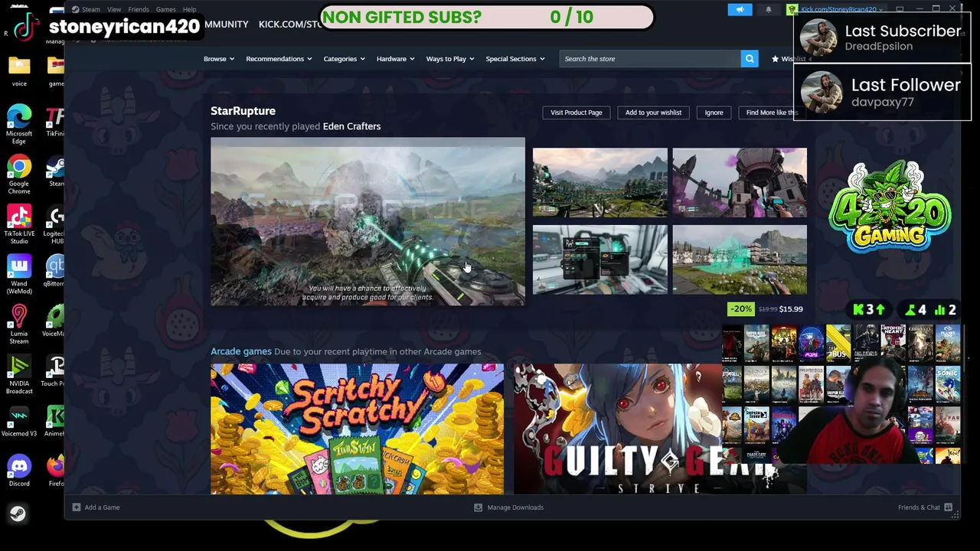980x551 pixels.
Task: Select the StarRupture teal building hologram screenshot
Action: click(x=740, y=259)
